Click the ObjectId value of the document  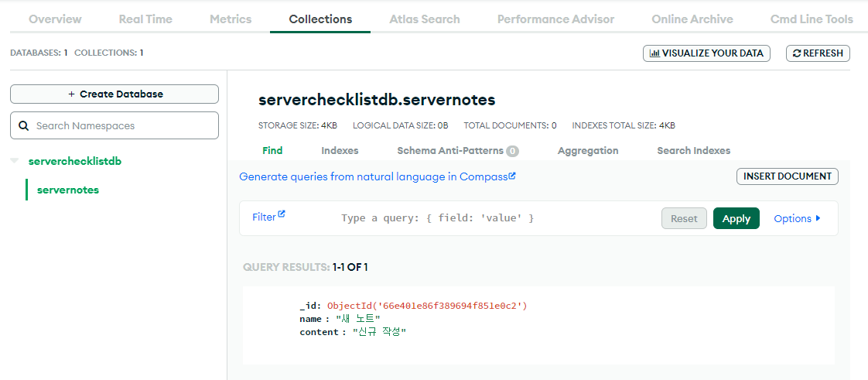tap(427, 306)
